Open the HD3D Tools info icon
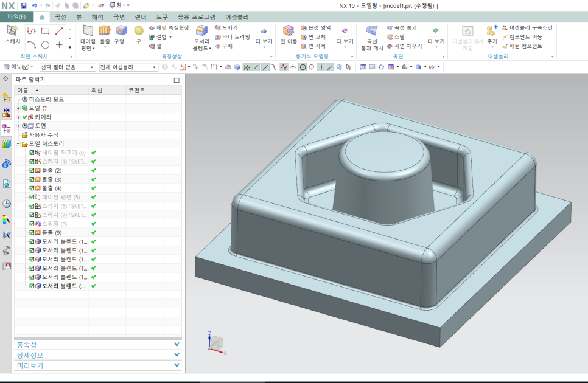588x383 pixels. tap(6, 164)
